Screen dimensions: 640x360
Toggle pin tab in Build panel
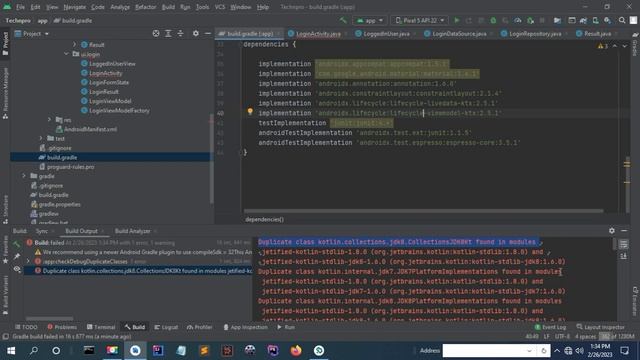point(17,256)
